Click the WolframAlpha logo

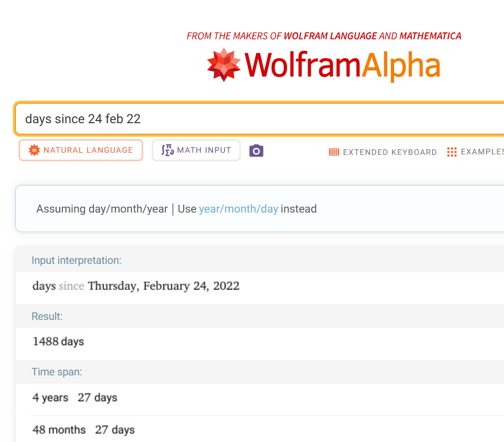(324, 65)
